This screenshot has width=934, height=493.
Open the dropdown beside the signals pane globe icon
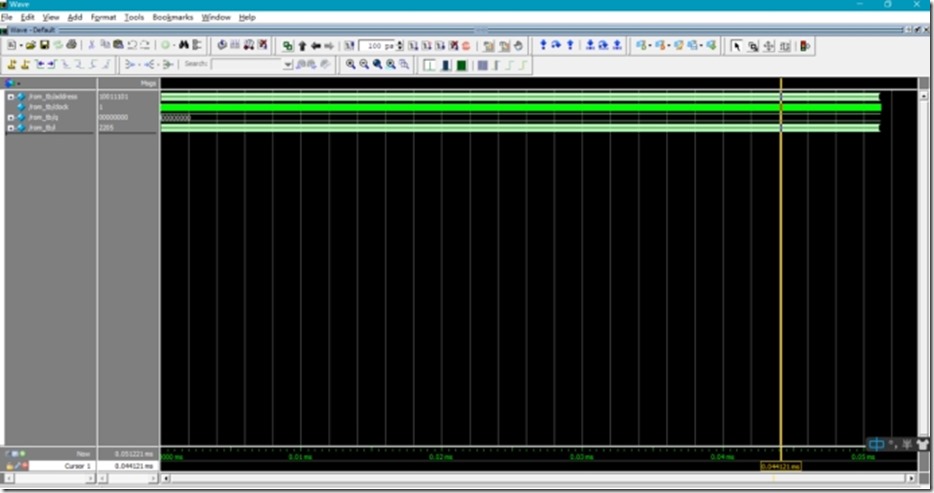coord(19,84)
